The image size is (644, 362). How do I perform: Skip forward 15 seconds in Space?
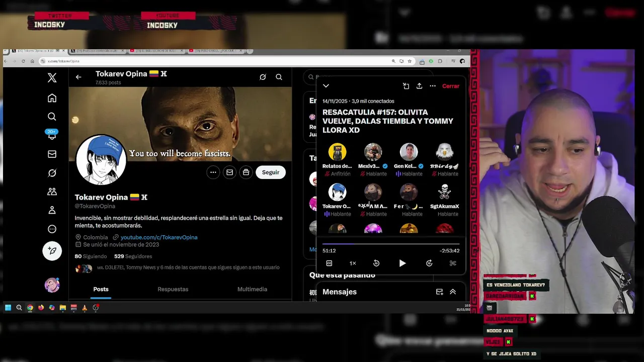coord(429,263)
